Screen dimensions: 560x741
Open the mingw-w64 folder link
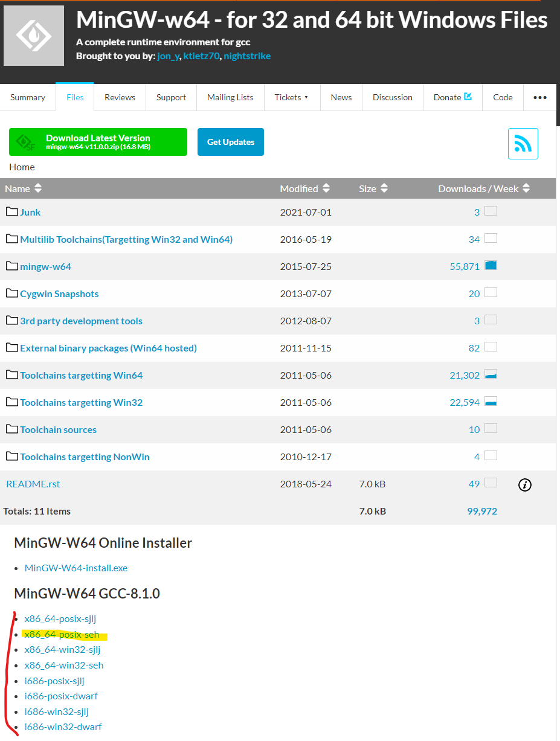[45, 266]
